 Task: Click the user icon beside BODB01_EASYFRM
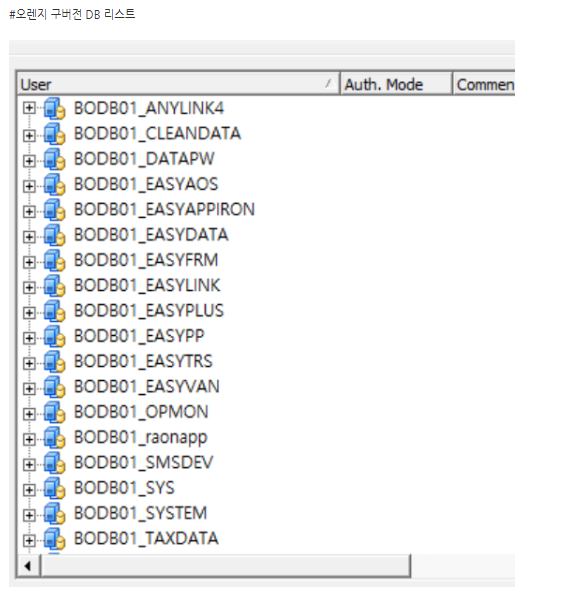(54, 261)
